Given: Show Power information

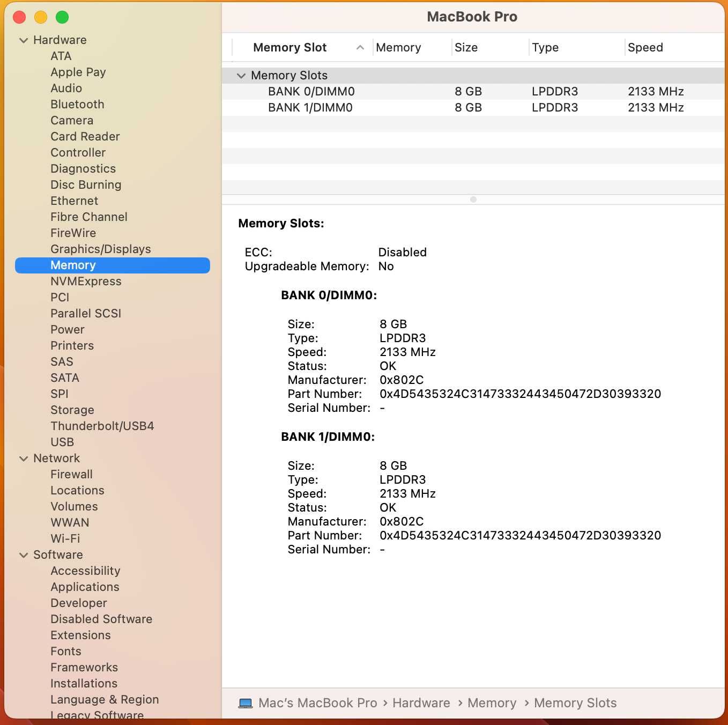Looking at the screenshot, I should tap(68, 330).
